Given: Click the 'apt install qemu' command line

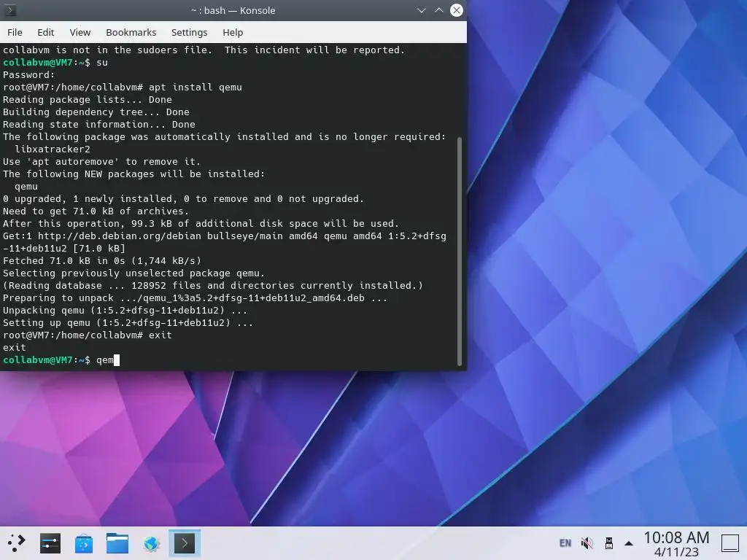Looking at the screenshot, I should (x=123, y=87).
